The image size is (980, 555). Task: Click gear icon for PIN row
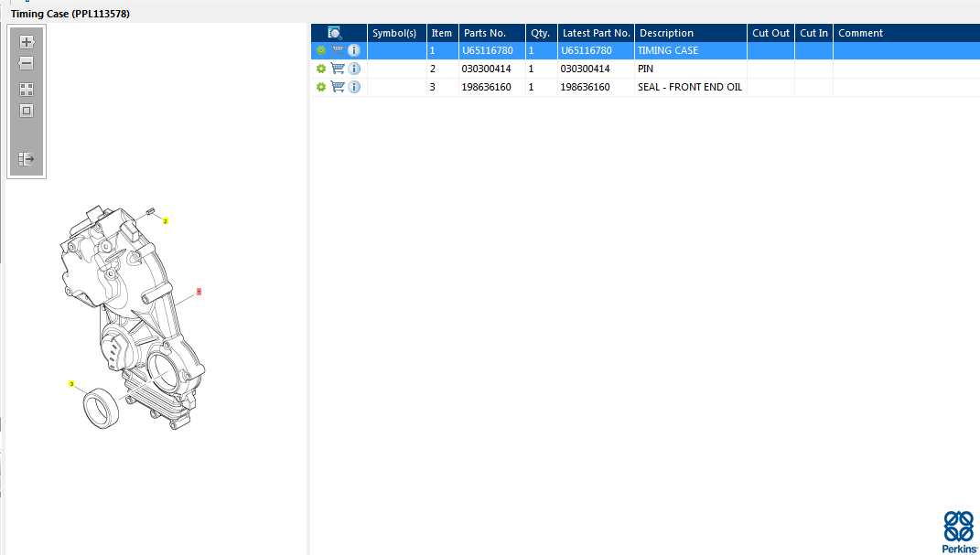point(321,69)
